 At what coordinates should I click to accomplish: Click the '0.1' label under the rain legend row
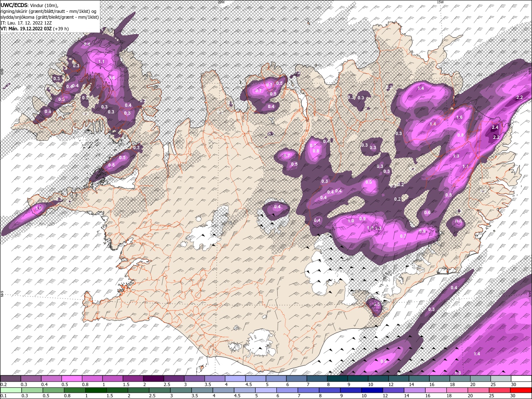(4, 396)
